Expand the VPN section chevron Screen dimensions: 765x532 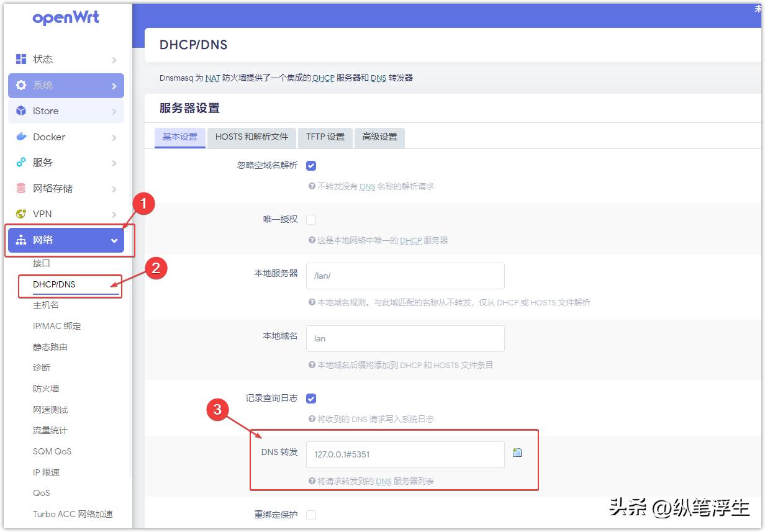[115, 214]
